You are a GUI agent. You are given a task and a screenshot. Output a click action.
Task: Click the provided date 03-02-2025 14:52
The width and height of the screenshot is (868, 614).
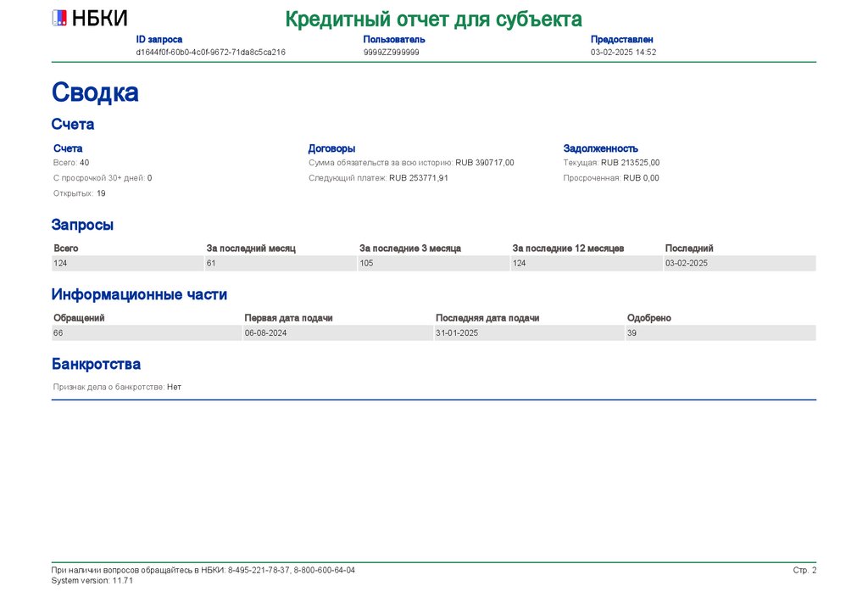(x=623, y=52)
